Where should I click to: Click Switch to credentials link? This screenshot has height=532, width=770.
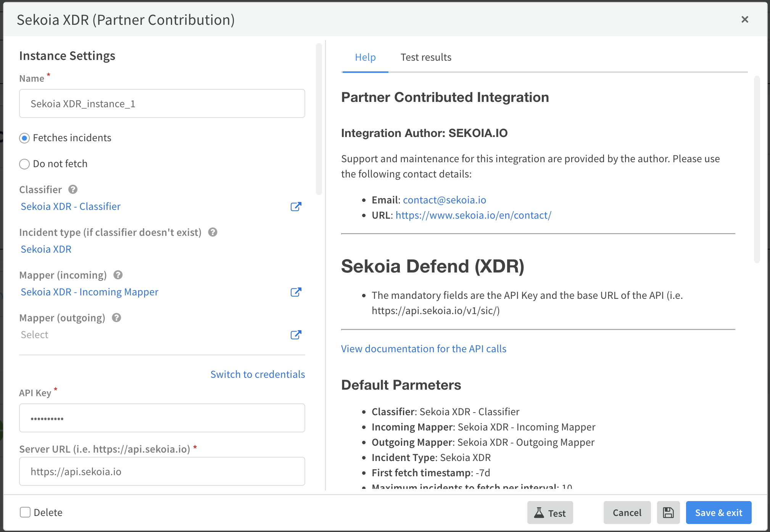(x=258, y=374)
